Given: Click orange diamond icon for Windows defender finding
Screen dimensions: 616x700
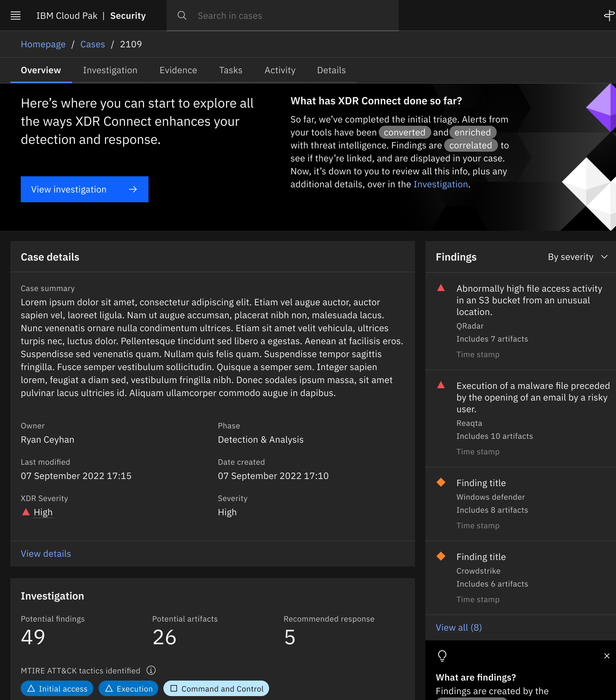Looking at the screenshot, I should tap(441, 482).
